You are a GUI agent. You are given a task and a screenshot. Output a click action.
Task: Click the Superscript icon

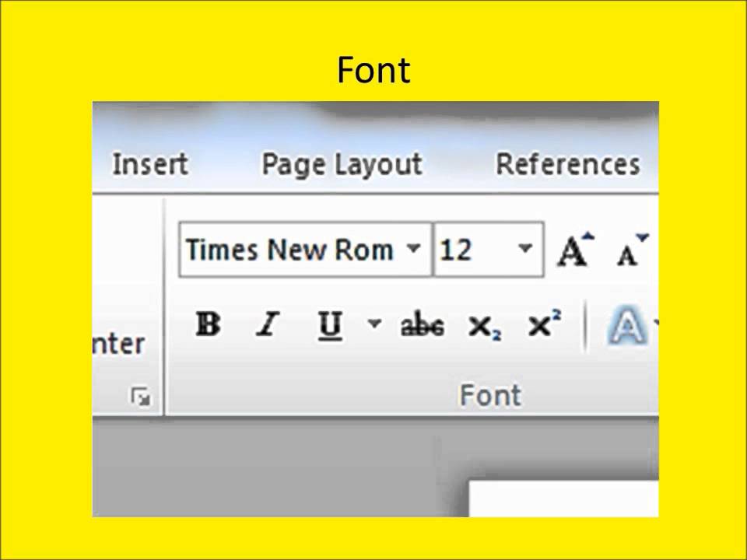(x=544, y=325)
